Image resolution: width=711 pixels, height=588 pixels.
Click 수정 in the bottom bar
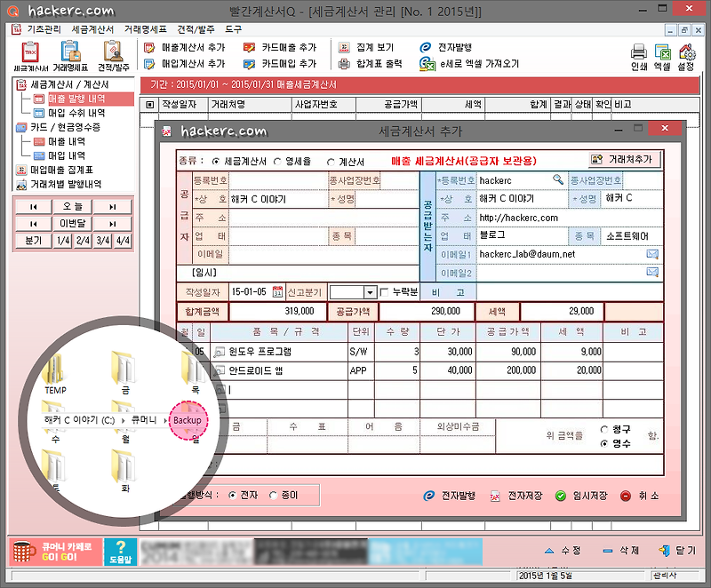coord(563,551)
